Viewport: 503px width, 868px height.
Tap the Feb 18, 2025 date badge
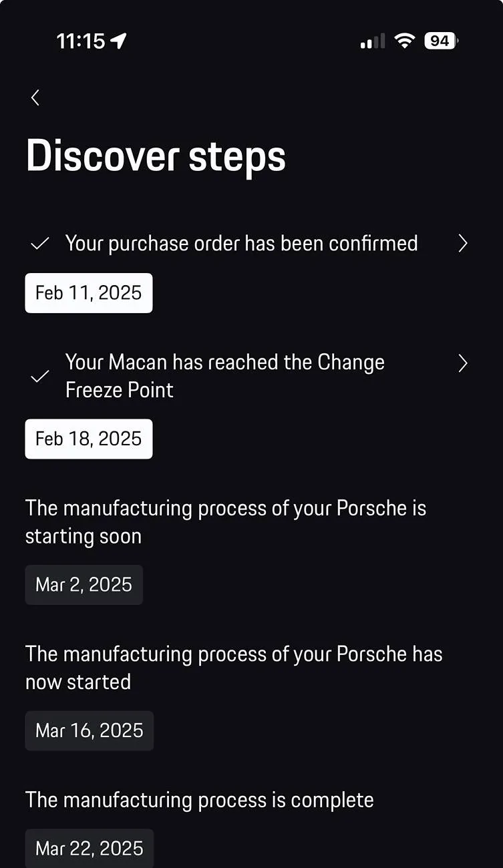89,439
